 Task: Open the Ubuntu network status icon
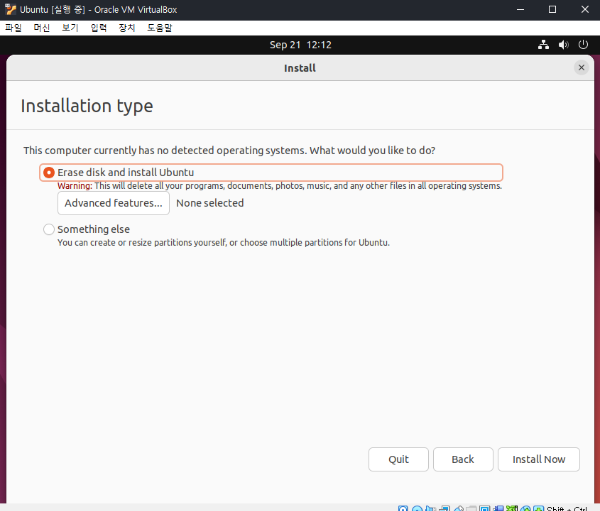pos(543,45)
